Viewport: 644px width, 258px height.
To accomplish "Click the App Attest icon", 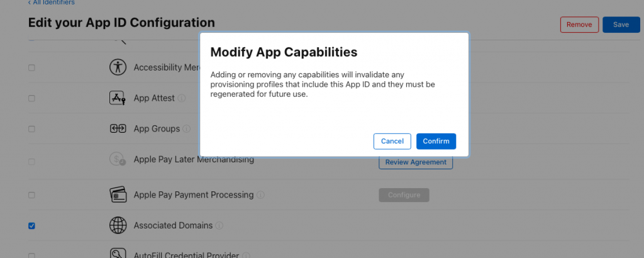I will click(118, 98).
